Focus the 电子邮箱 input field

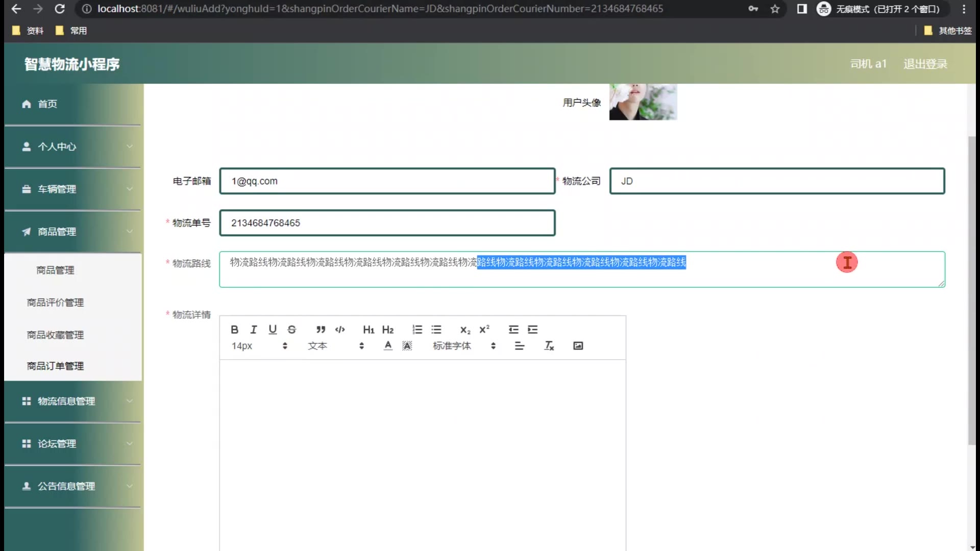[x=387, y=181]
